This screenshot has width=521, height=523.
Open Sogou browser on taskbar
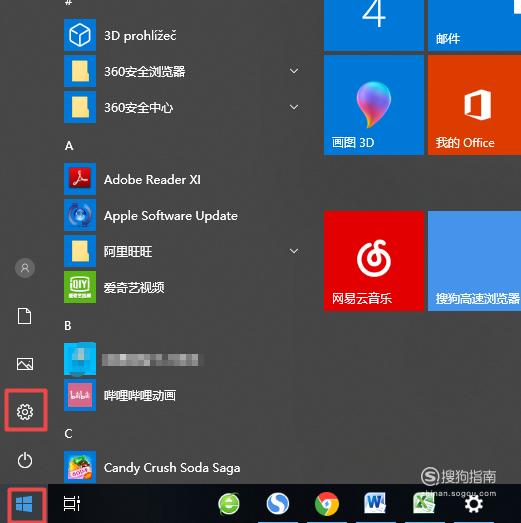(278, 504)
